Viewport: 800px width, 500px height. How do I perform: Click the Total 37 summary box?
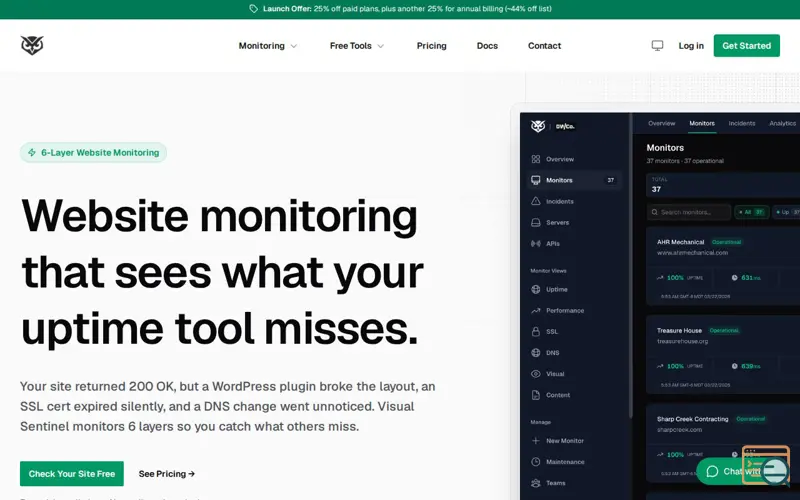[723, 185]
